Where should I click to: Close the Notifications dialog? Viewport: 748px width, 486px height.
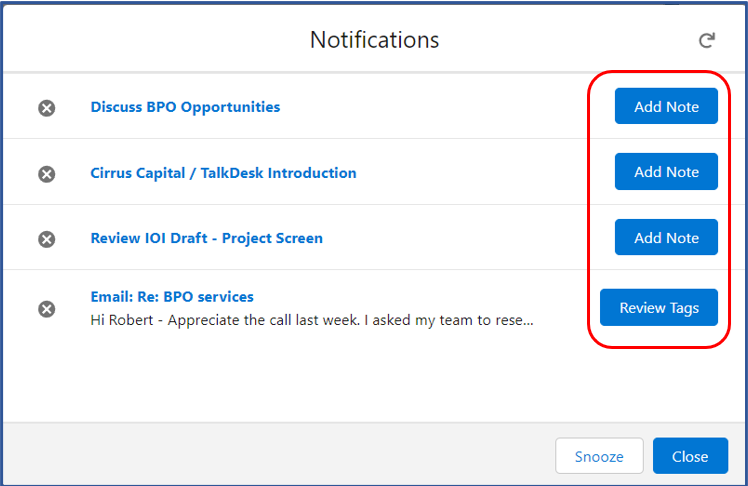690,456
